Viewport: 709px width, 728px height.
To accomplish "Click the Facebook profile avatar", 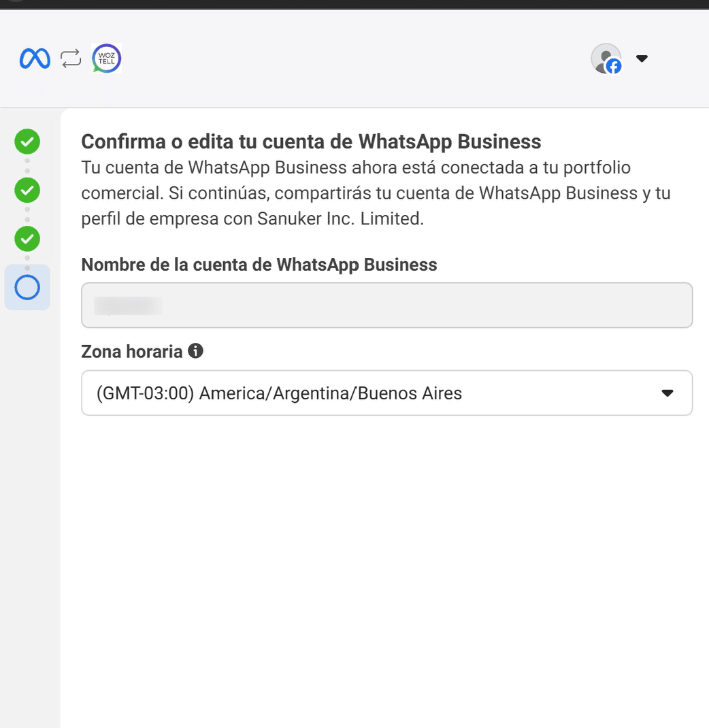I will tap(606, 59).
